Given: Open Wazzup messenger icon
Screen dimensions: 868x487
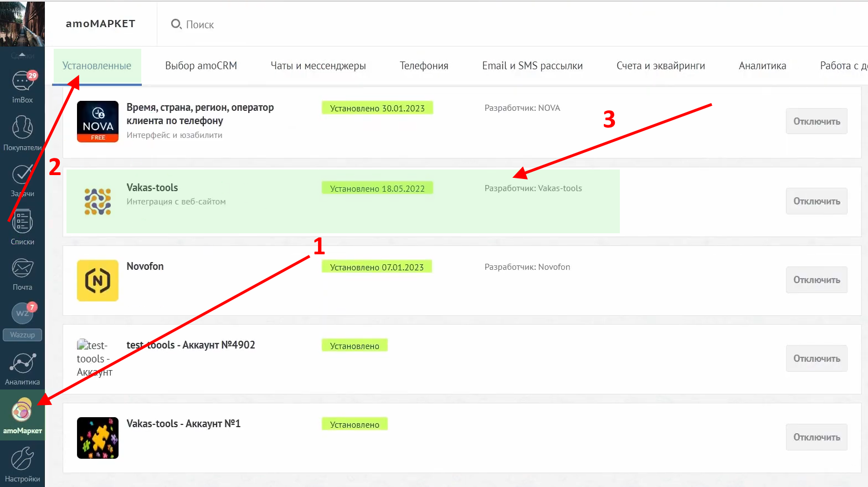Looking at the screenshot, I should coord(22,314).
